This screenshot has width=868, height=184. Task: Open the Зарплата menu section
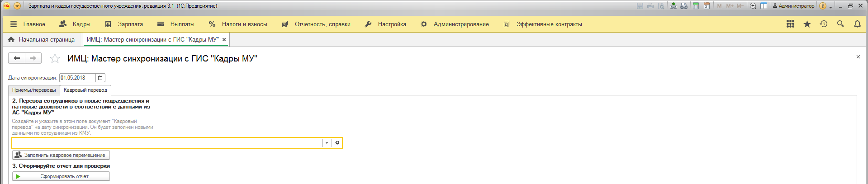[x=124, y=24]
